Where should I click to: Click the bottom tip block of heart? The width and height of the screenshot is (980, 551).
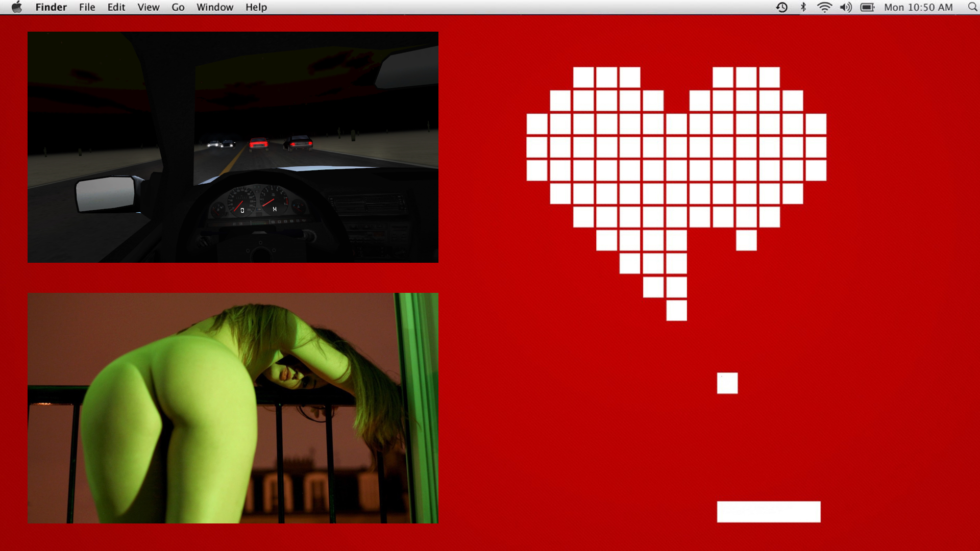pyautogui.click(x=676, y=310)
